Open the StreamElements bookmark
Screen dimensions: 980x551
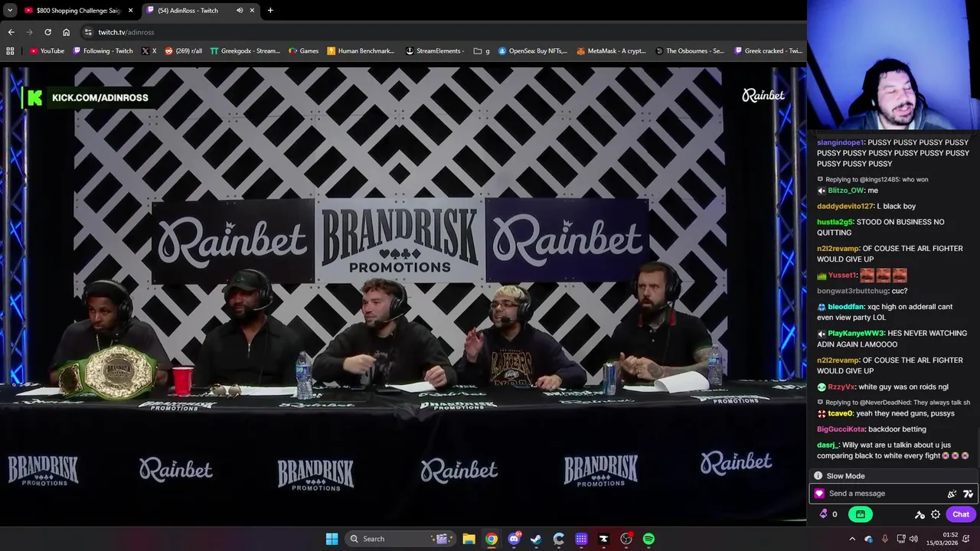click(435, 51)
